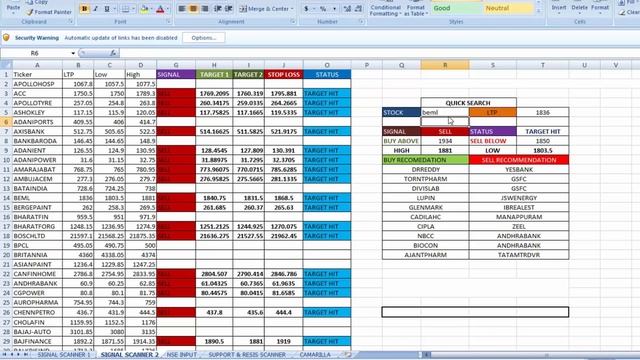Click the Borders icon in Font group

click(125, 9)
